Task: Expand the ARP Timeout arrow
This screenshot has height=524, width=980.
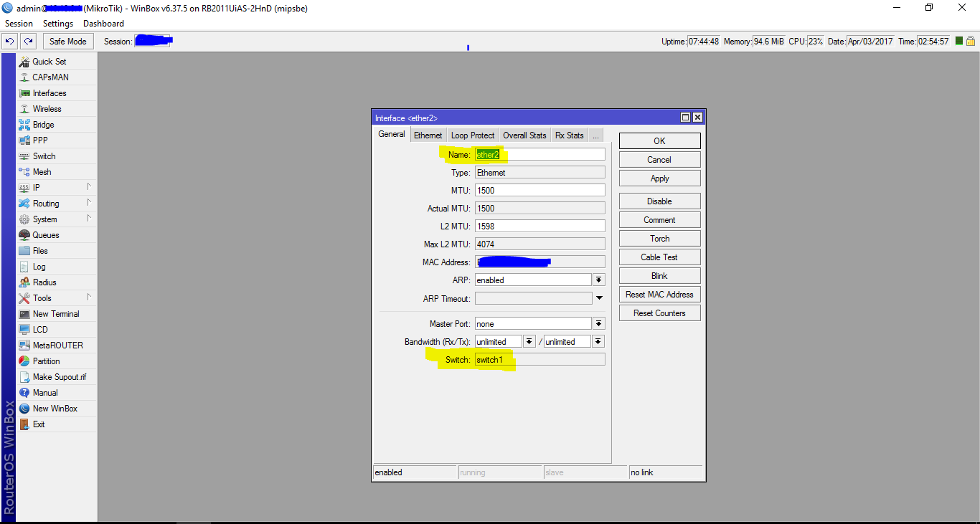Action: 599,298
